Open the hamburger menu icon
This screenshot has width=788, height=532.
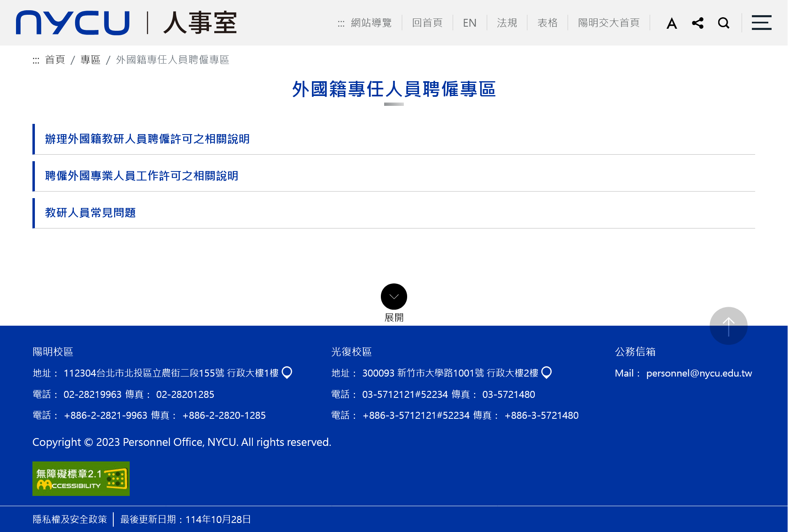pos(761,23)
